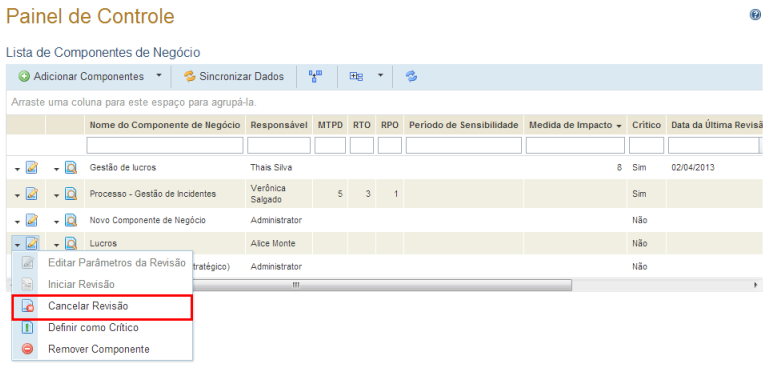The width and height of the screenshot is (768, 367).
Task: Focus the Medida de Impacto filter field
Action: tap(575, 146)
